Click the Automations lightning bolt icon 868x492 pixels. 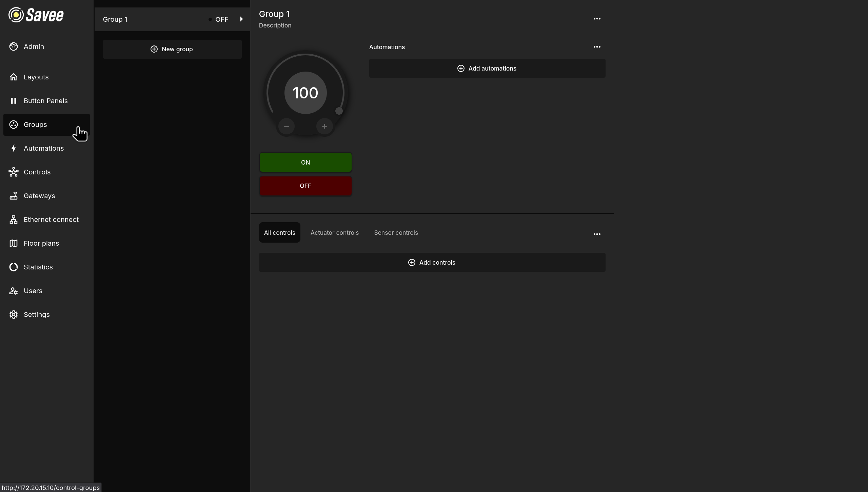click(x=14, y=148)
